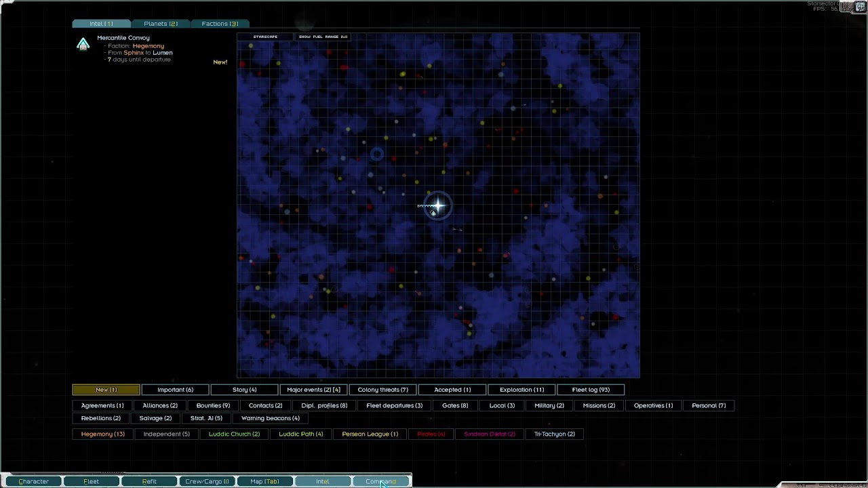Toggle the Starscape map view
Image resolution: width=868 pixels, height=488 pixels.
(265, 37)
